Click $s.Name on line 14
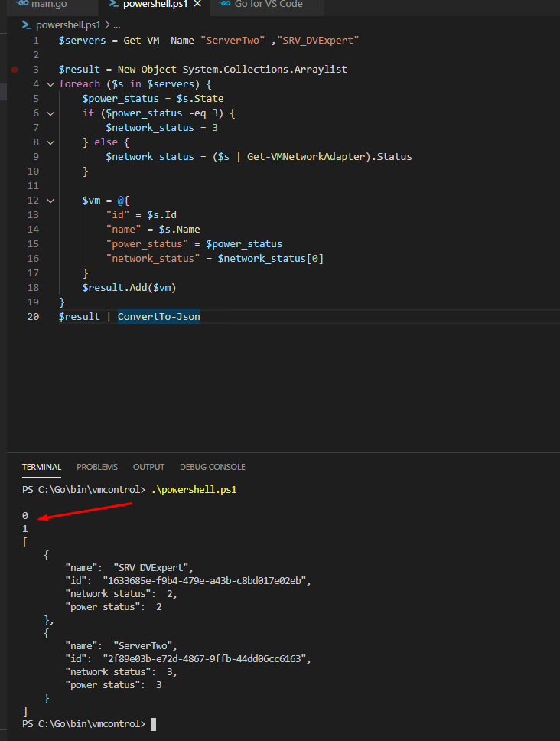The image size is (560, 741). [180, 229]
